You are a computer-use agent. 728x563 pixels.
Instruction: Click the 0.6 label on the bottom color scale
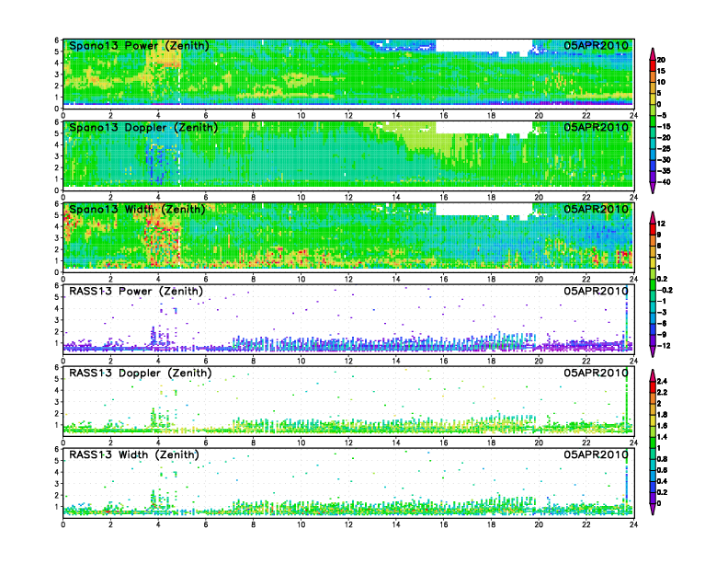662,471
